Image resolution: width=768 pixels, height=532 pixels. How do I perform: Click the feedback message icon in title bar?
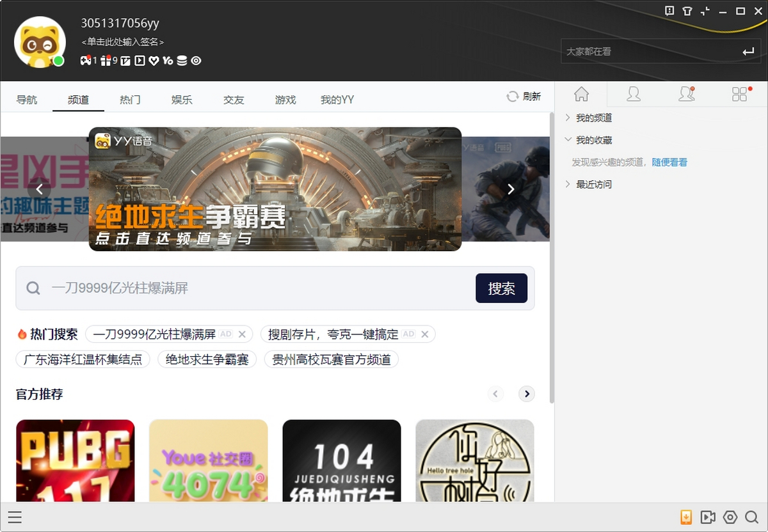pyautogui.click(x=669, y=11)
